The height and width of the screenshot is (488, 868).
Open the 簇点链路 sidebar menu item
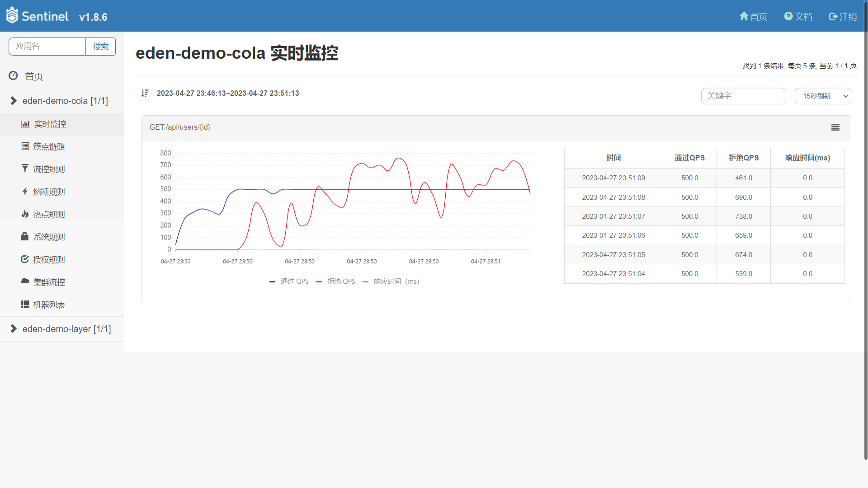(49, 146)
